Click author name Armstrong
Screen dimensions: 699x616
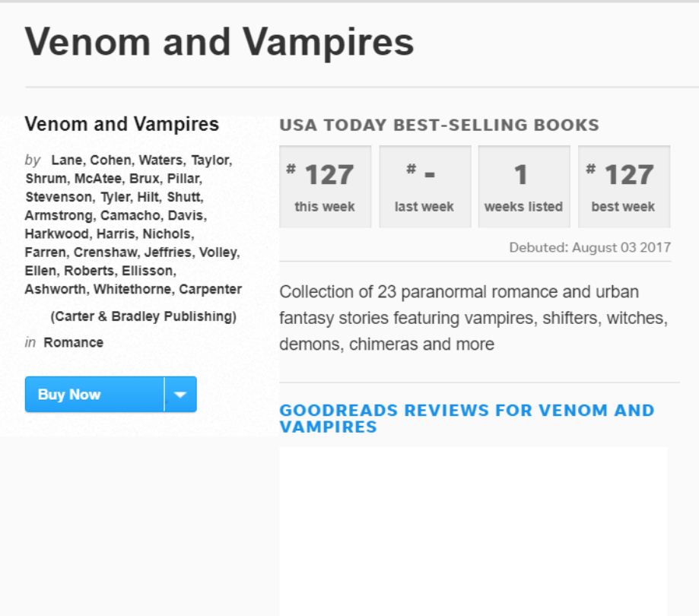[x=59, y=215]
